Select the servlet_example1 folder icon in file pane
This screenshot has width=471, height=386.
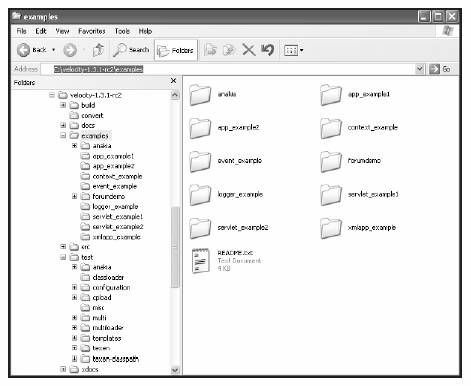tap(331, 195)
